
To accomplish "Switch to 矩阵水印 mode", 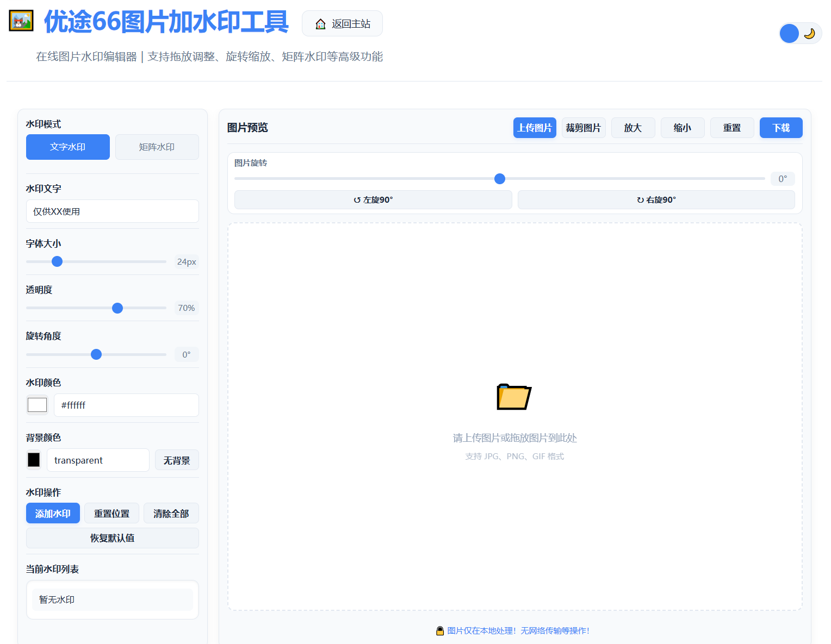I will point(157,147).
